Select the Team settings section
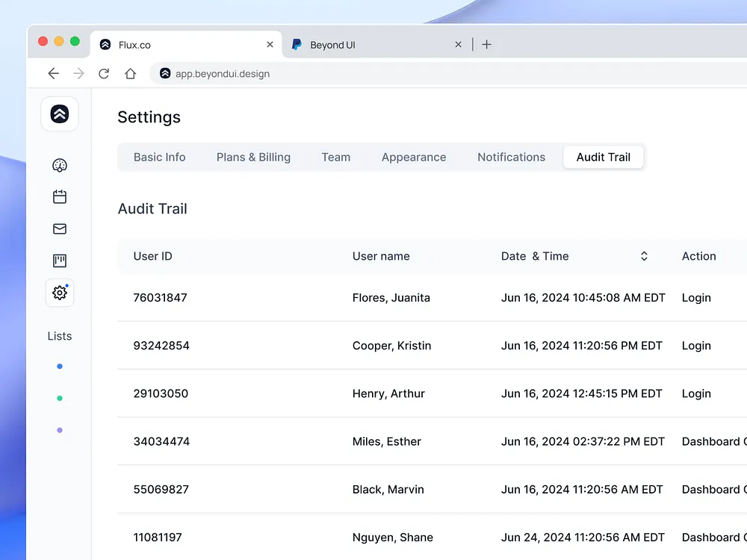 pos(335,157)
